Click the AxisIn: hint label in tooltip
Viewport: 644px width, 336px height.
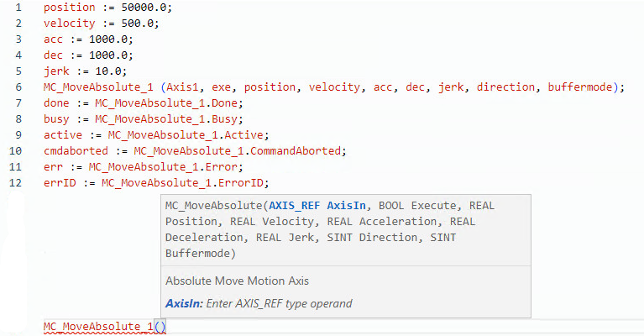(x=185, y=303)
